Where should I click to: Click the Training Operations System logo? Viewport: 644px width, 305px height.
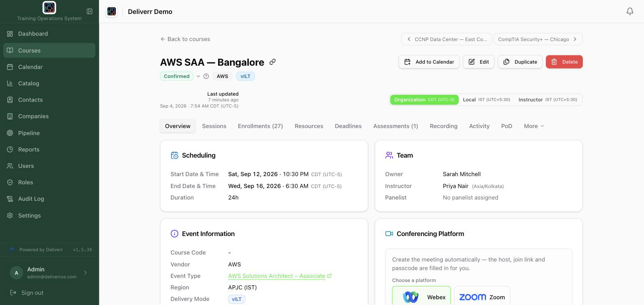click(x=49, y=7)
